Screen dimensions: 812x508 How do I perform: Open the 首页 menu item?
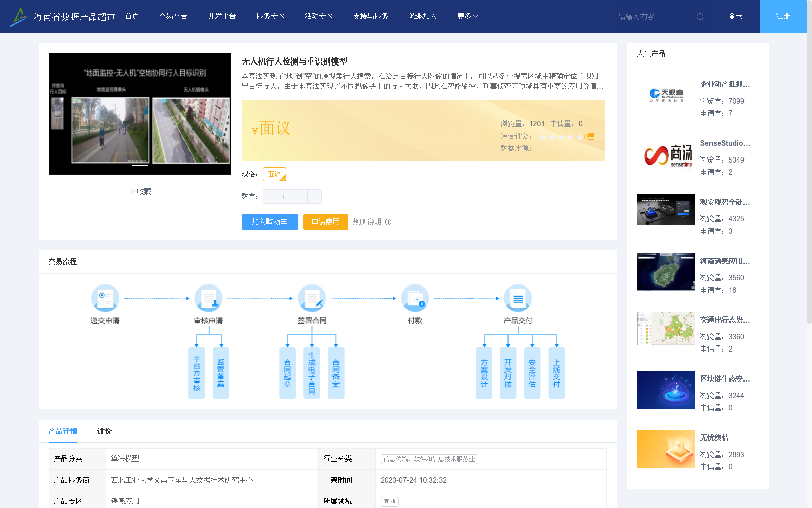pyautogui.click(x=132, y=16)
